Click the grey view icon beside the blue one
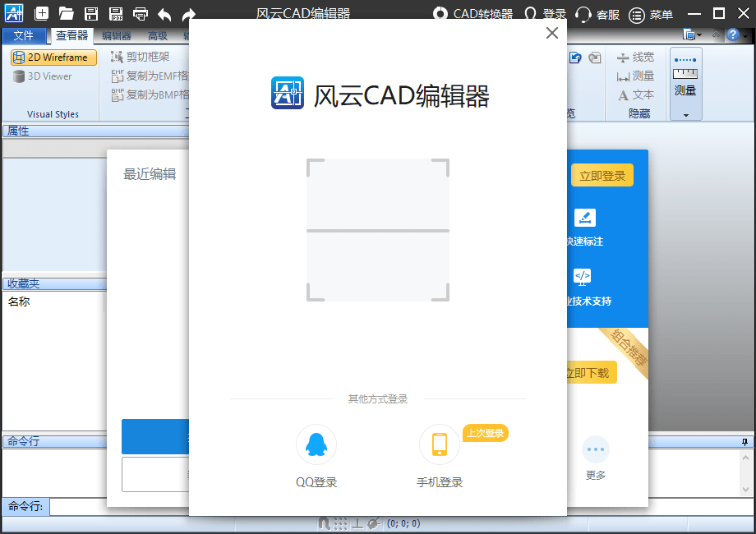756x534 pixels. (x=595, y=58)
